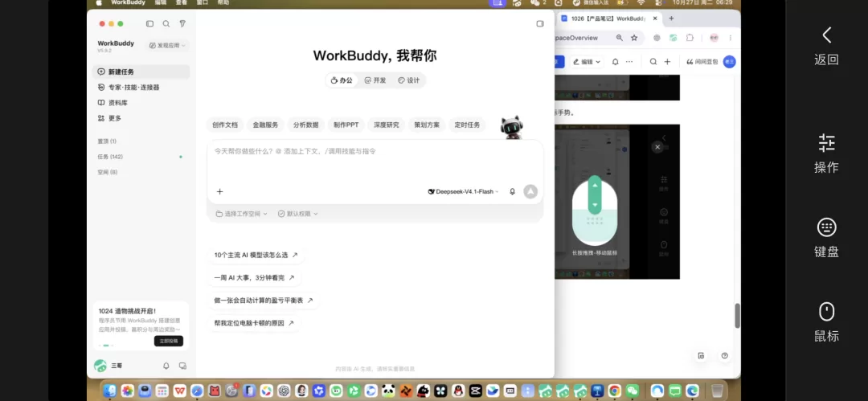The width and height of the screenshot is (868, 401).
Task: Open the browser three-dot menu
Action: coord(731,38)
